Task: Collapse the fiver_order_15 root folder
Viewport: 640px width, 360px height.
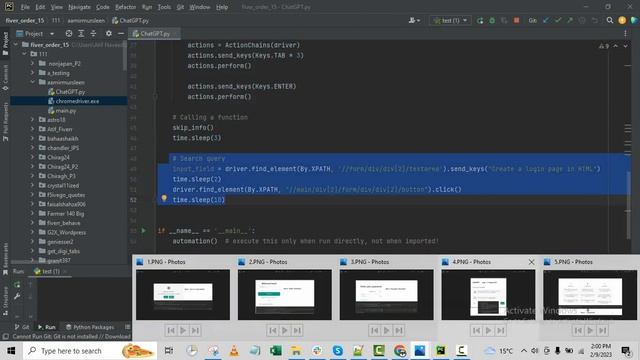Action: click(16, 44)
